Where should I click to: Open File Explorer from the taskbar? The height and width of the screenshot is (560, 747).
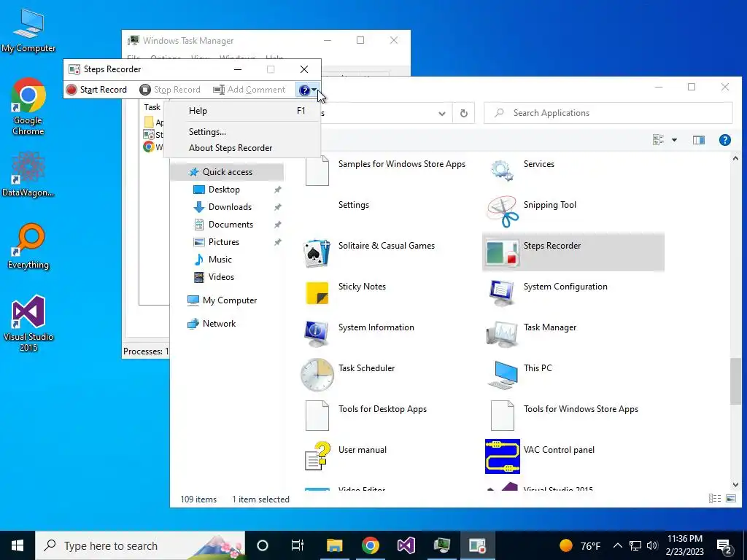pyautogui.click(x=334, y=545)
